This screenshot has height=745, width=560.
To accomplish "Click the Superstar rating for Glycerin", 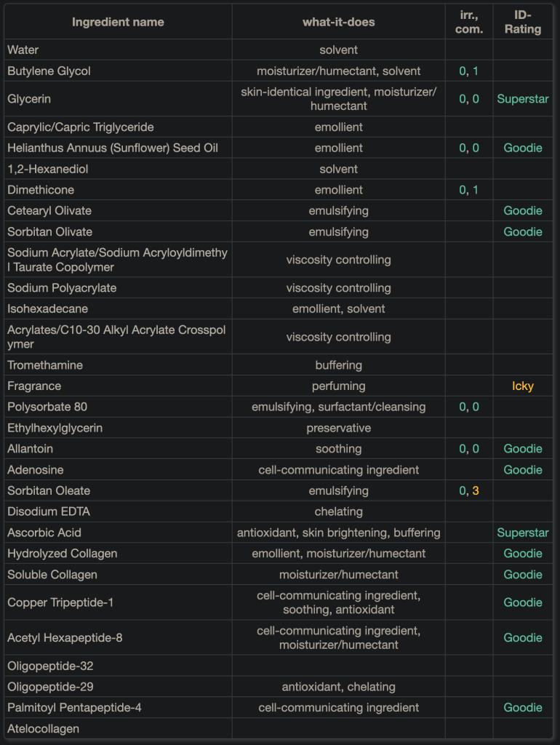I will pos(522,99).
